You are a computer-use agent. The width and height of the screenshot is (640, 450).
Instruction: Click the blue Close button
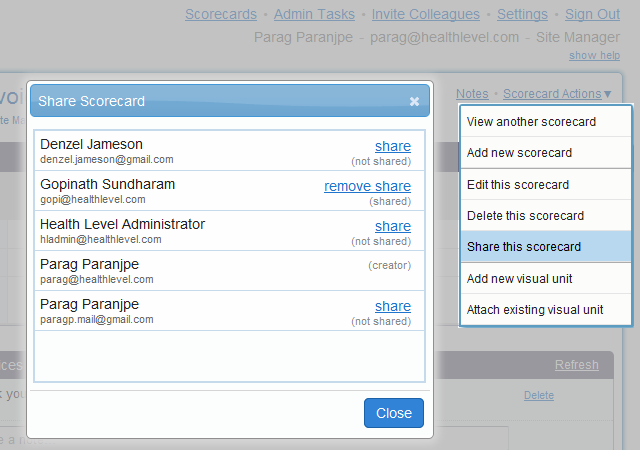click(394, 413)
